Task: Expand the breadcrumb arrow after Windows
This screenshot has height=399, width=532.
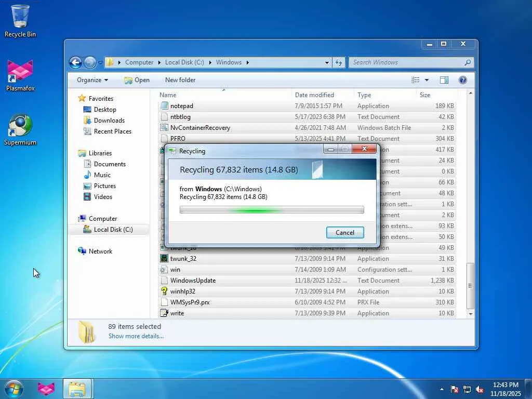Action: pyautogui.click(x=248, y=62)
